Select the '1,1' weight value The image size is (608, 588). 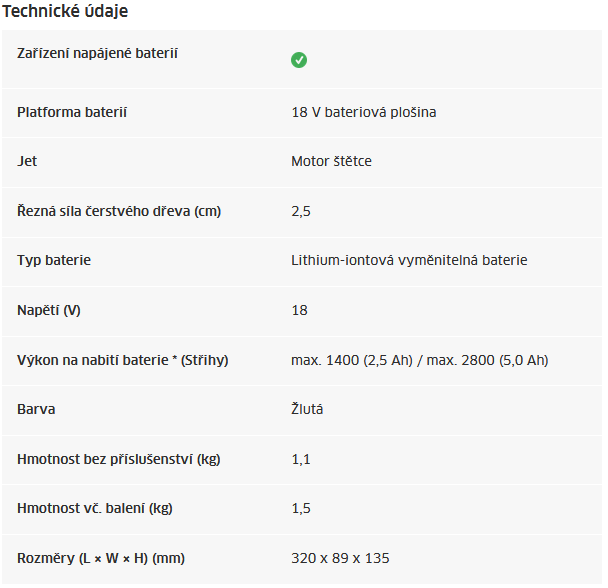click(301, 459)
